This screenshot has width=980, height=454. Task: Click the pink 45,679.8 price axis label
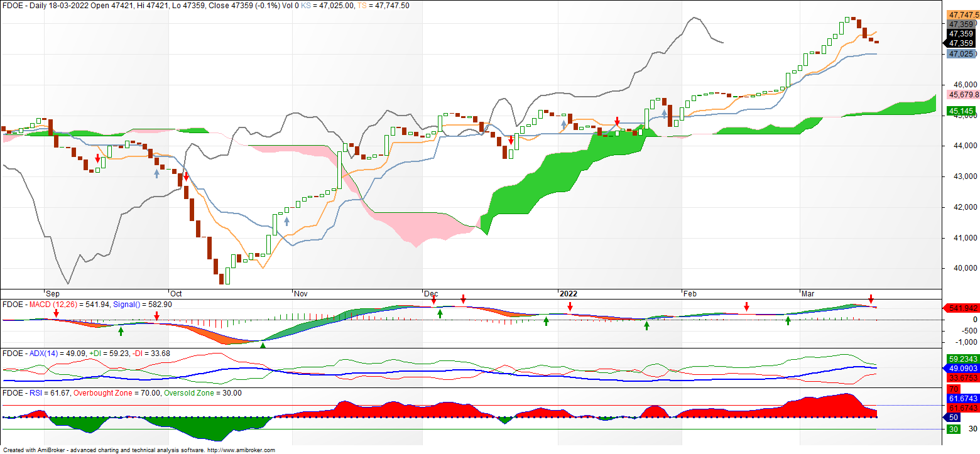(963, 95)
